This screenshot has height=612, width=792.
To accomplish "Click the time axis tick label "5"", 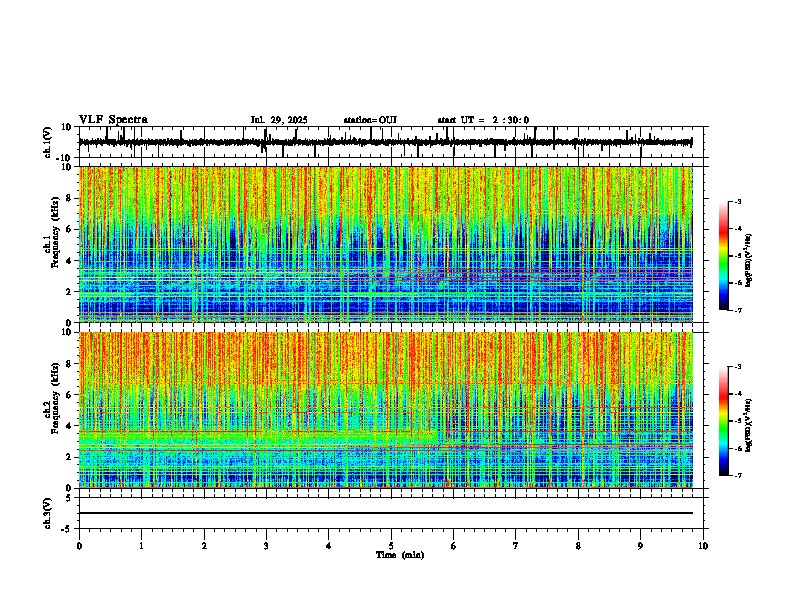I will [391, 546].
